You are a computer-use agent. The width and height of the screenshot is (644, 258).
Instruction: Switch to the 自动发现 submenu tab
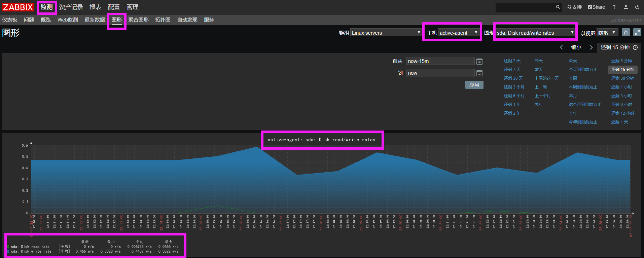[187, 20]
